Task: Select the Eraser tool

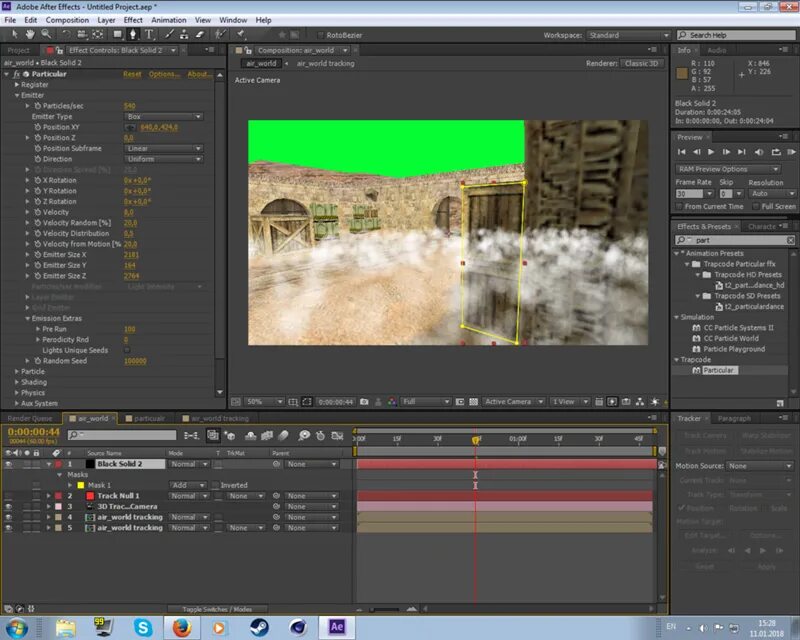Action: (x=200, y=34)
